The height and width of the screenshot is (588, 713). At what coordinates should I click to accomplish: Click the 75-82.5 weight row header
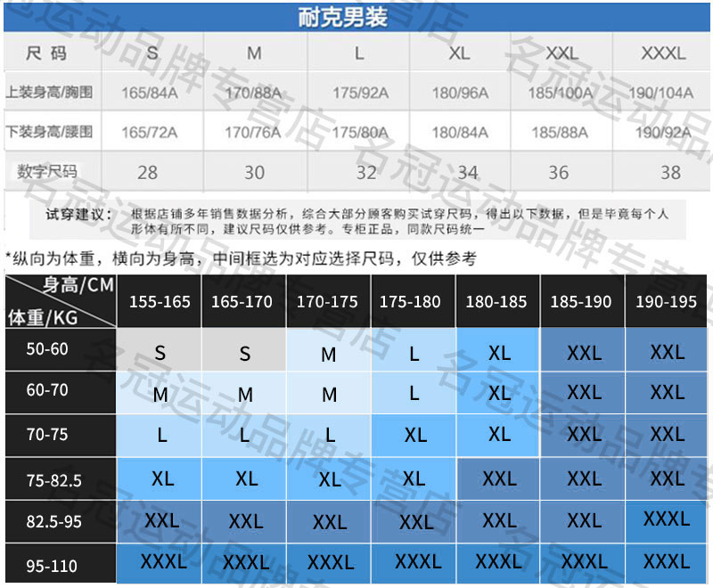61,479
